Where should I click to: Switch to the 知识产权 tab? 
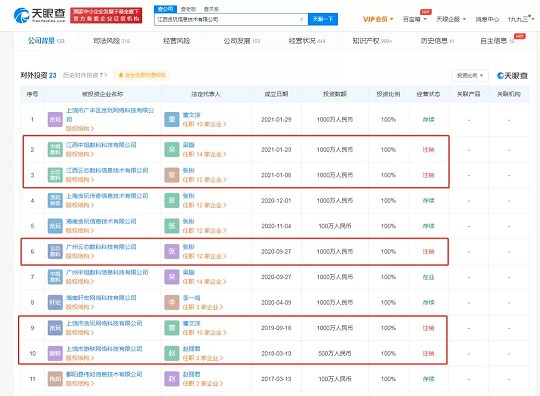click(372, 41)
